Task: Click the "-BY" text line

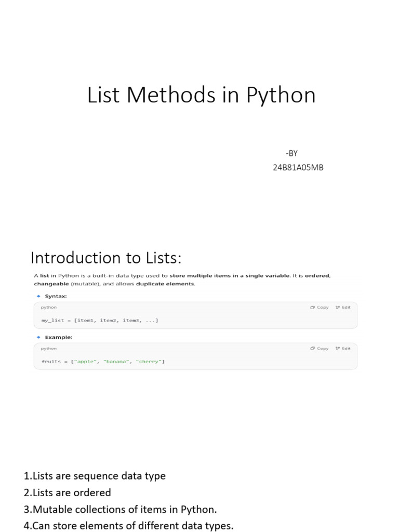Action: [291, 153]
